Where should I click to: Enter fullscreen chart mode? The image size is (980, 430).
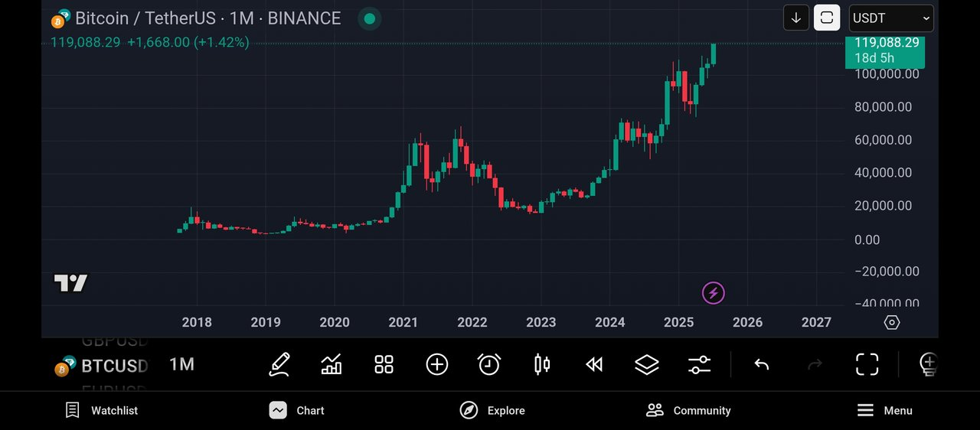pyautogui.click(x=867, y=364)
